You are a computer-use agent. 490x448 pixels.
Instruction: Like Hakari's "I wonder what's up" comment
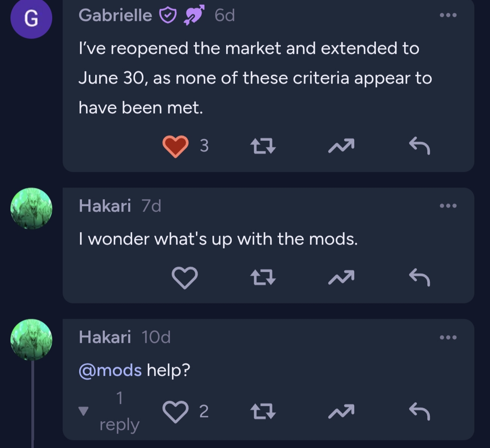click(185, 277)
